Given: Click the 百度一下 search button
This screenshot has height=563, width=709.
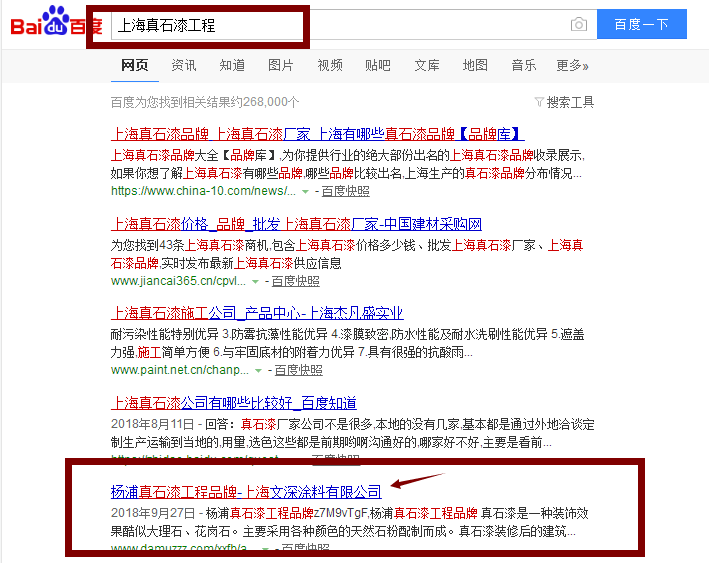Looking at the screenshot, I should (x=642, y=24).
